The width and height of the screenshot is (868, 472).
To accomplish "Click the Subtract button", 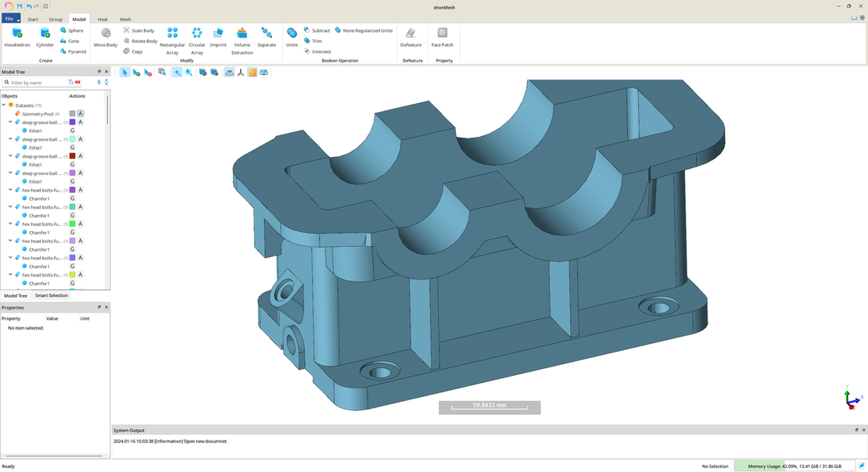I will point(317,30).
